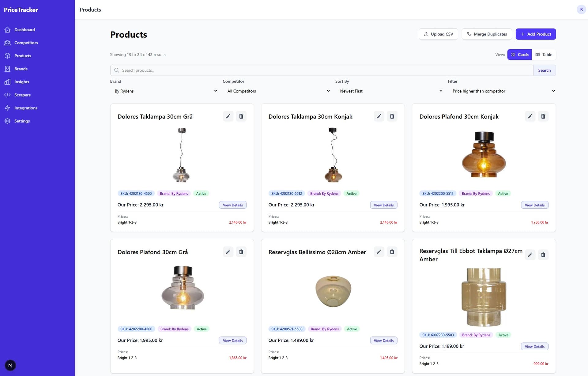Go to Insights in the sidebar
The width and height of the screenshot is (588, 376).
tap(22, 82)
